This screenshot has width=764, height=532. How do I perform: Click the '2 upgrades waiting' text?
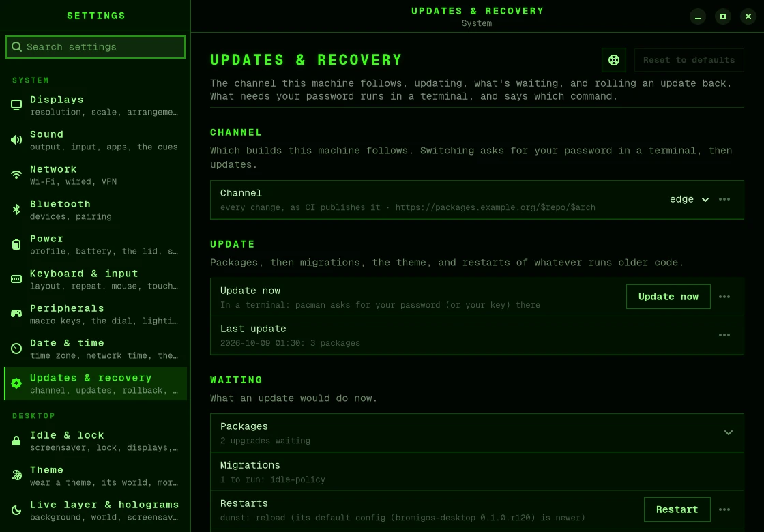[265, 441]
